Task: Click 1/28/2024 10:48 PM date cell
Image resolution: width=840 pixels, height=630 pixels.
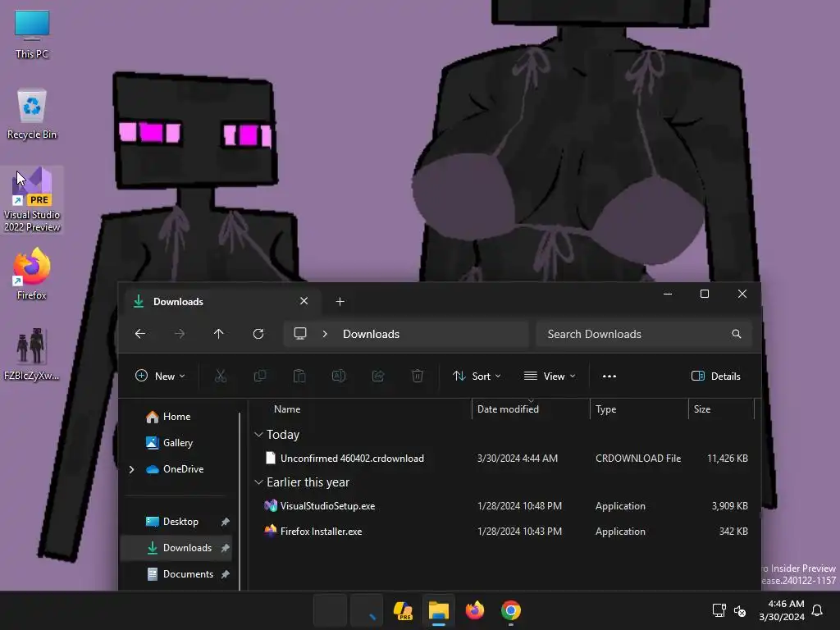Action: (519, 505)
